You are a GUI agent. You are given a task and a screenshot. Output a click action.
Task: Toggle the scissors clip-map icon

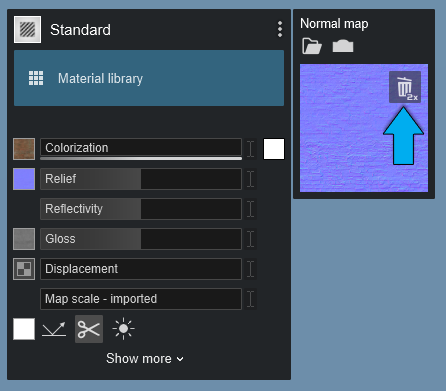click(89, 329)
